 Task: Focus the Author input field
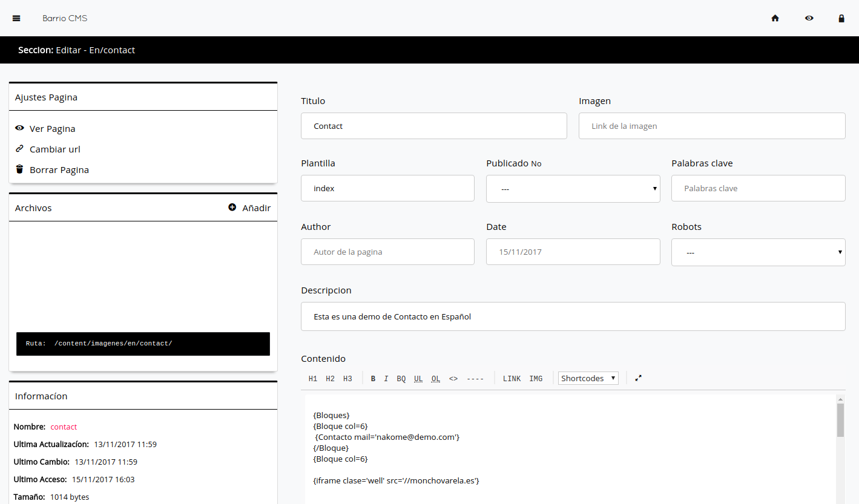(387, 252)
